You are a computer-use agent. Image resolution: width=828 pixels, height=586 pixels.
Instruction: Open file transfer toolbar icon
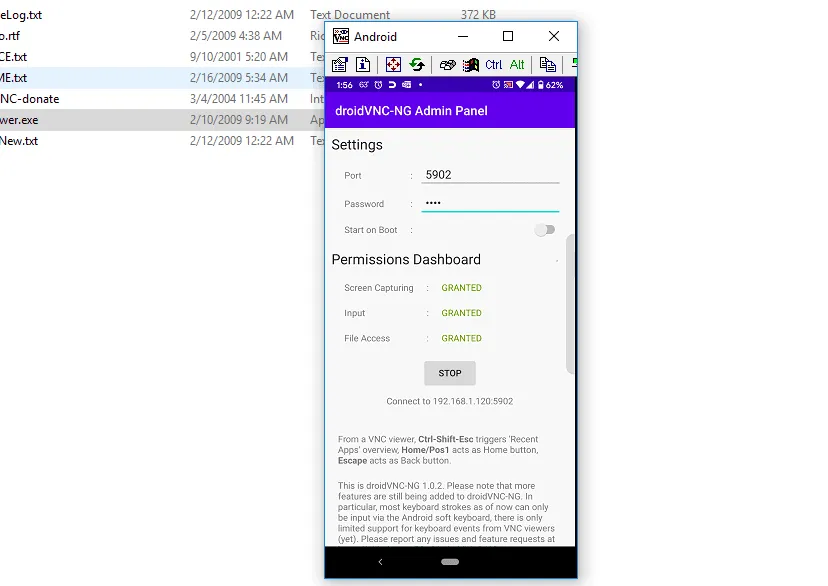point(548,65)
